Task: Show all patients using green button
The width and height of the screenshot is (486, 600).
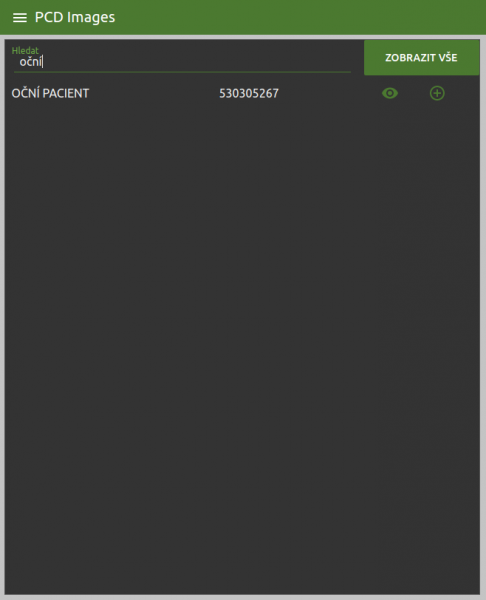Action: 421,58
